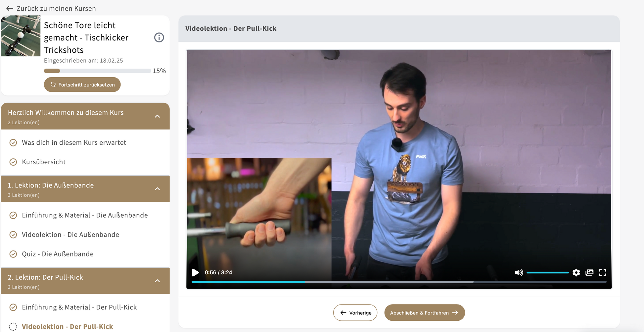
Task: Open Einführung & Material - Die Außenbande
Action: pyautogui.click(x=85, y=215)
